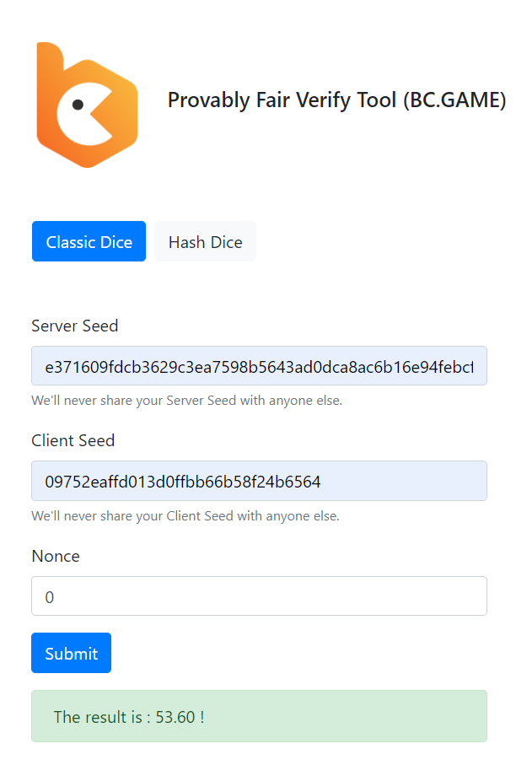The height and width of the screenshot is (776, 532).
Task: Click the Server Seed label
Action: (75, 326)
